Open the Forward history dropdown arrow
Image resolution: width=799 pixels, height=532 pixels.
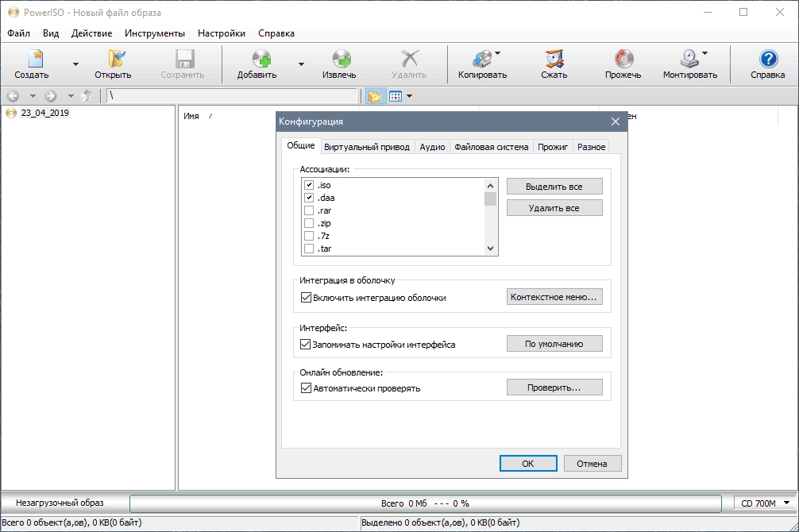[71, 96]
